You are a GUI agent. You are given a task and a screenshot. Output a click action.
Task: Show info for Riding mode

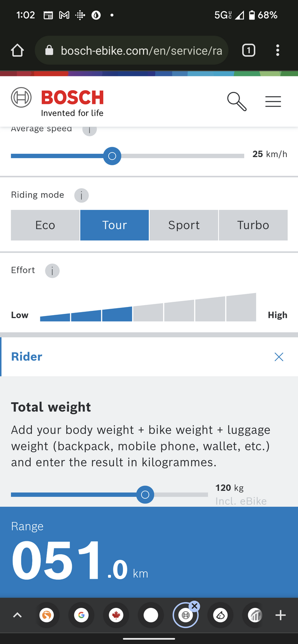[81, 195]
